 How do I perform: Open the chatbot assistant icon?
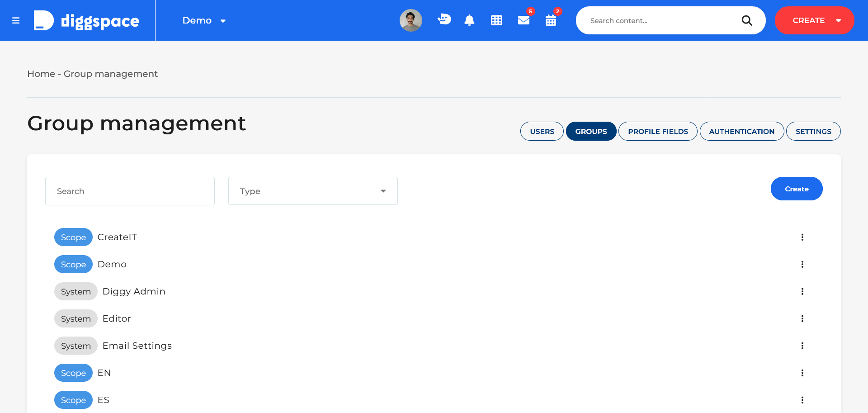coord(444,19)
